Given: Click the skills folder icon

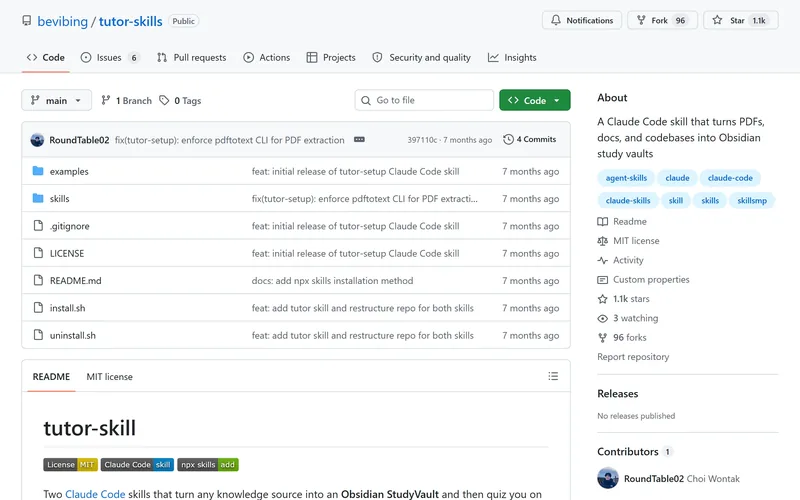Looking at the screenshot, I should coord(38,198).
